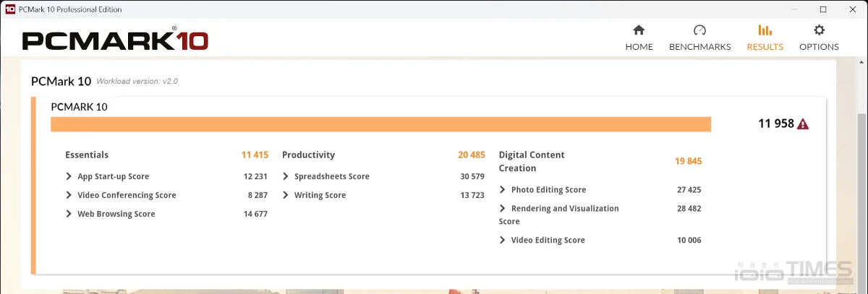Click Web Browsing value 14 677

[255, 214]
